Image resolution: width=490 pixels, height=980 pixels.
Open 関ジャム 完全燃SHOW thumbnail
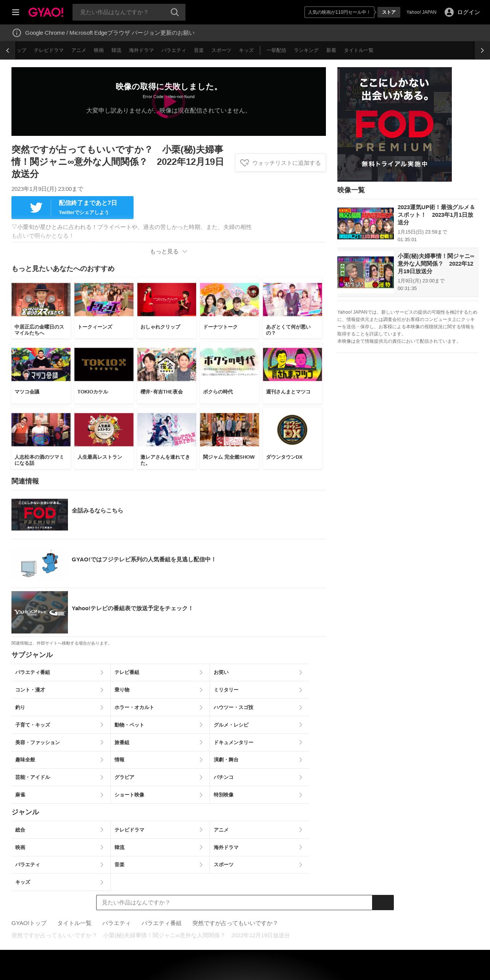[x=229, y=430]
